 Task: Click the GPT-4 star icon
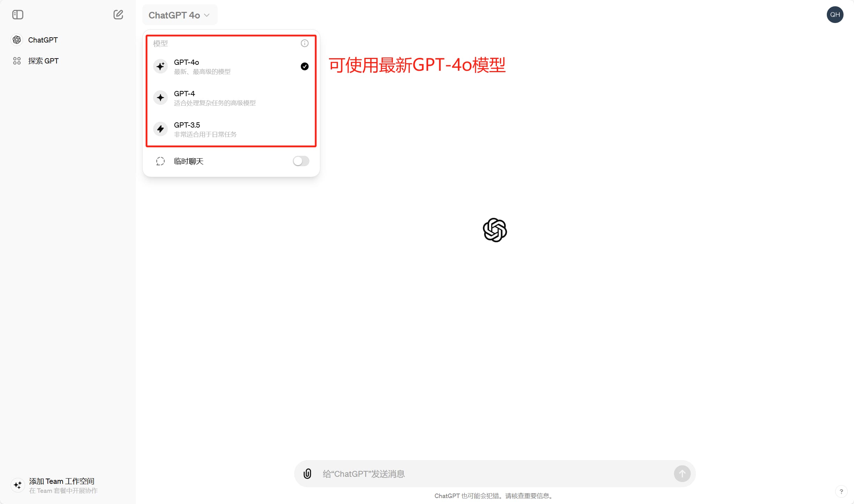click(x=160, y=98)
